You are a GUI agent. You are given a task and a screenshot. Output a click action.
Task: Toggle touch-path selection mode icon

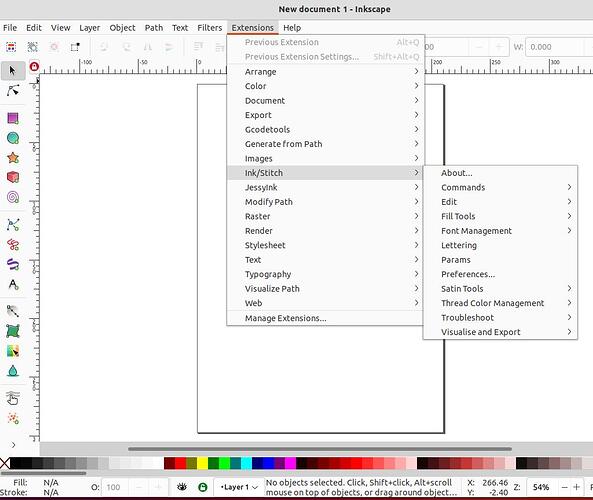(x=75, y=47)
